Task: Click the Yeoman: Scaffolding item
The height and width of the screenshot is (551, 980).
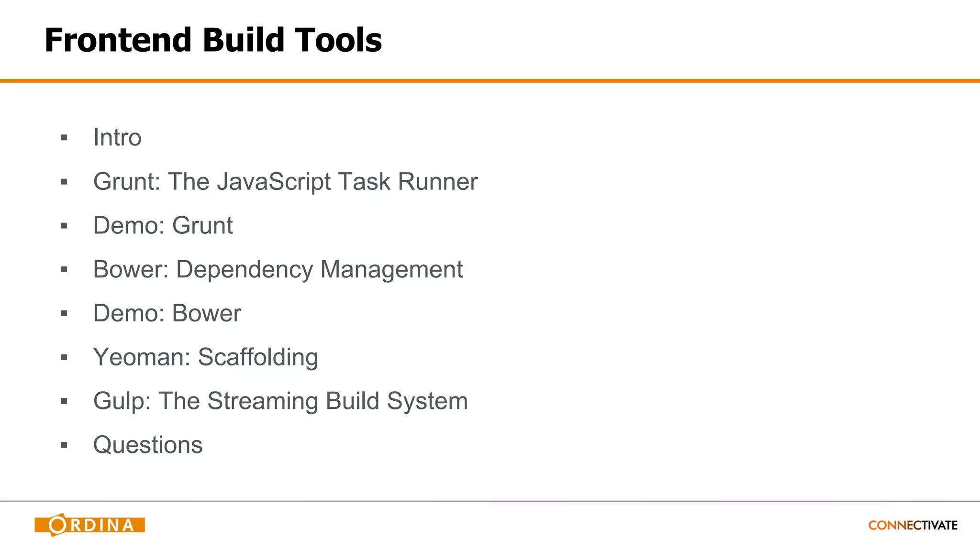Action: tap(205, 357)
